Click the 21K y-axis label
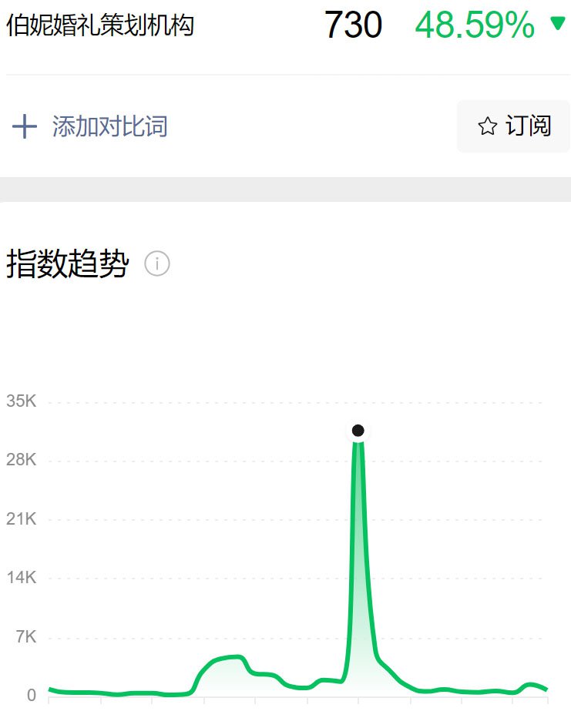 tap(22, 519)
